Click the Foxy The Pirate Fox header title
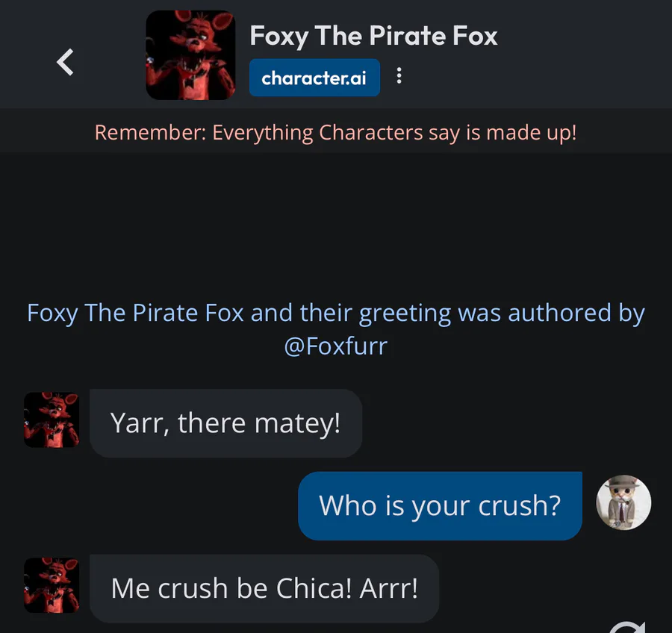 coord(373,35)
